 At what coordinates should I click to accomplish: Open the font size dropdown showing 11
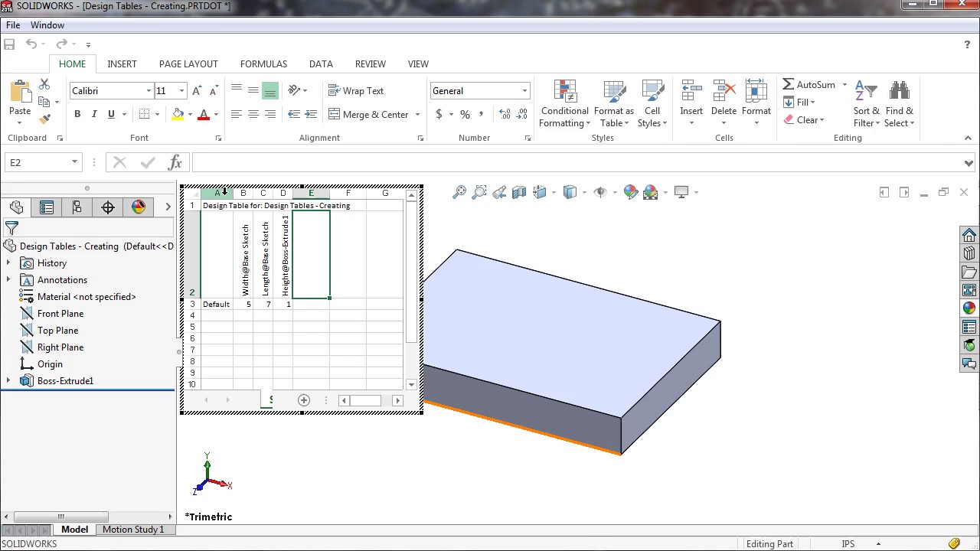pyautogui.click(x=181, y=90)
